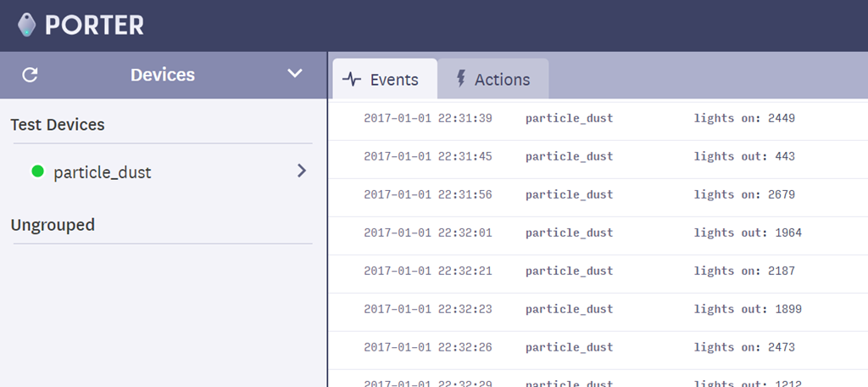
Task: Refresh the devices list
Action: (x=30, y=75)
